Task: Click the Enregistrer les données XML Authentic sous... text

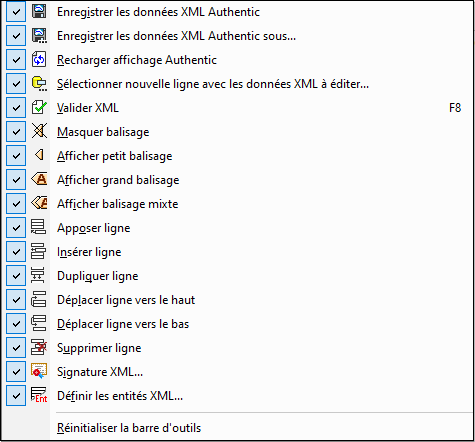Action: coord(176,36)
